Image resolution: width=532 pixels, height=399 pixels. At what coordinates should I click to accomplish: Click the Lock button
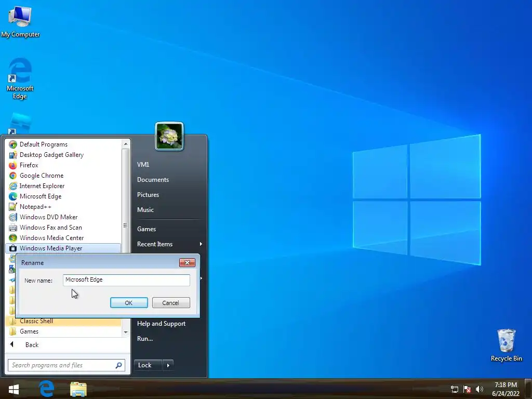[x=148, y=365]
